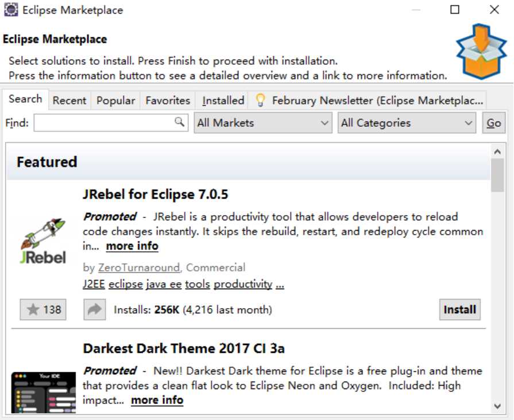Select the Favorites tab
This screenshot has height=420, width=514.
pos(168,100)
